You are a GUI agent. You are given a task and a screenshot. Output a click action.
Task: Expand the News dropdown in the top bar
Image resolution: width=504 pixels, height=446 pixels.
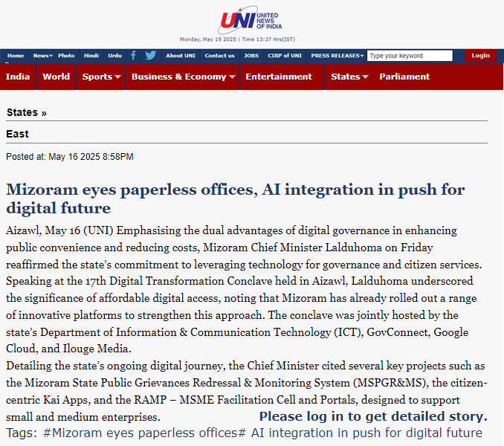42,56
